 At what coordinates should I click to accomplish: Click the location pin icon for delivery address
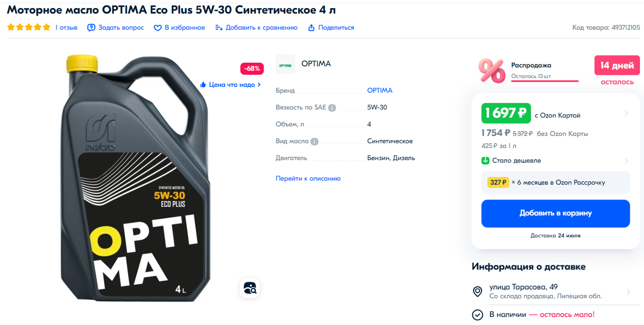[477, 292]
